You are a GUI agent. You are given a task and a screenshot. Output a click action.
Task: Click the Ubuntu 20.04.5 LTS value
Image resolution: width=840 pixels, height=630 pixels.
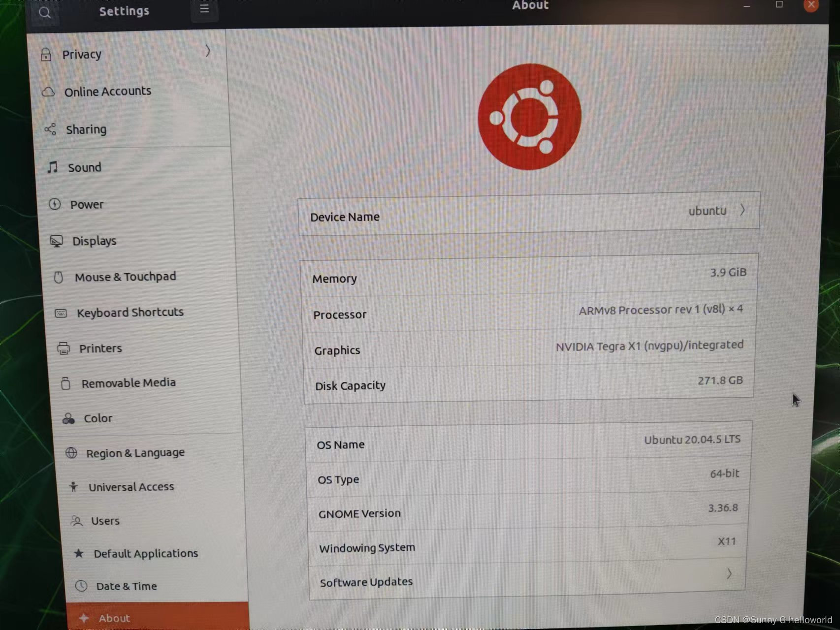coord(692,439)
